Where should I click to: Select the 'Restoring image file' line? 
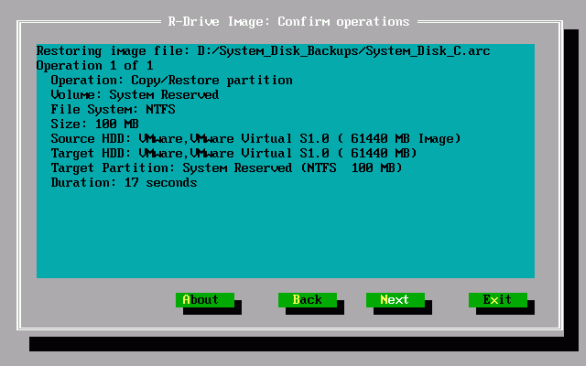tap(263, 51)
